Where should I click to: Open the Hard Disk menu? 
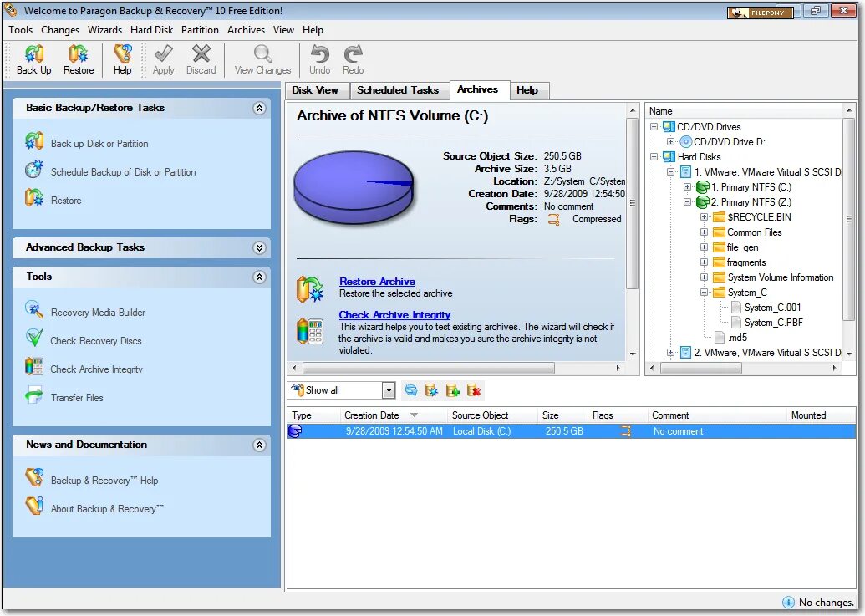152,30
